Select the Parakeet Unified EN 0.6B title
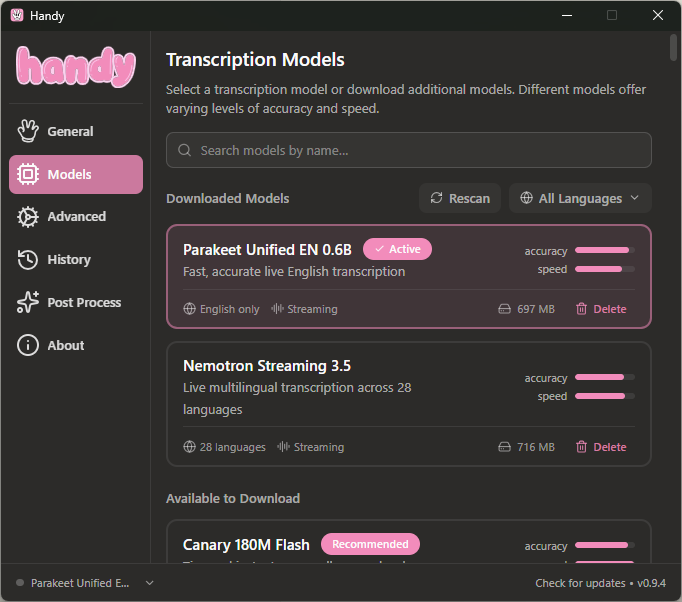Viewport: 682px width, 602px height. tap(267, 250)
